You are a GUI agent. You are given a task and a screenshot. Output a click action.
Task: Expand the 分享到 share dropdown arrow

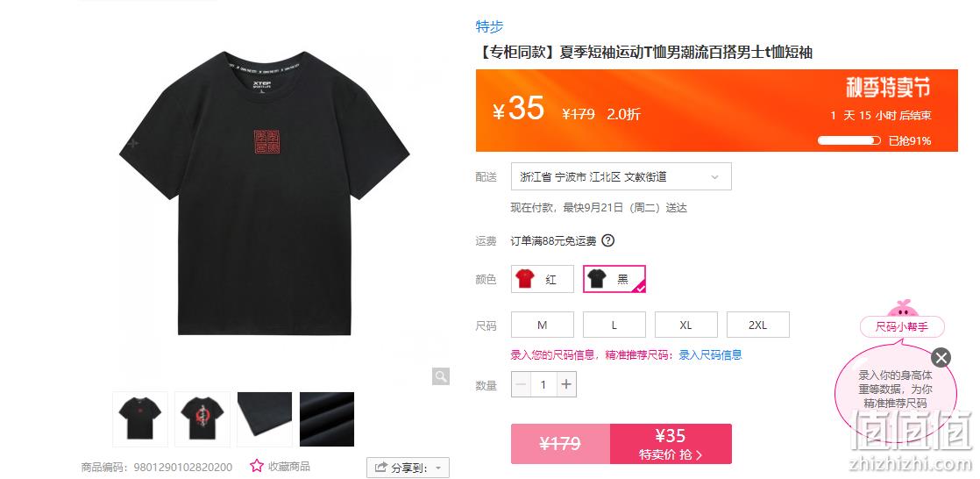[x=438, y=468]
